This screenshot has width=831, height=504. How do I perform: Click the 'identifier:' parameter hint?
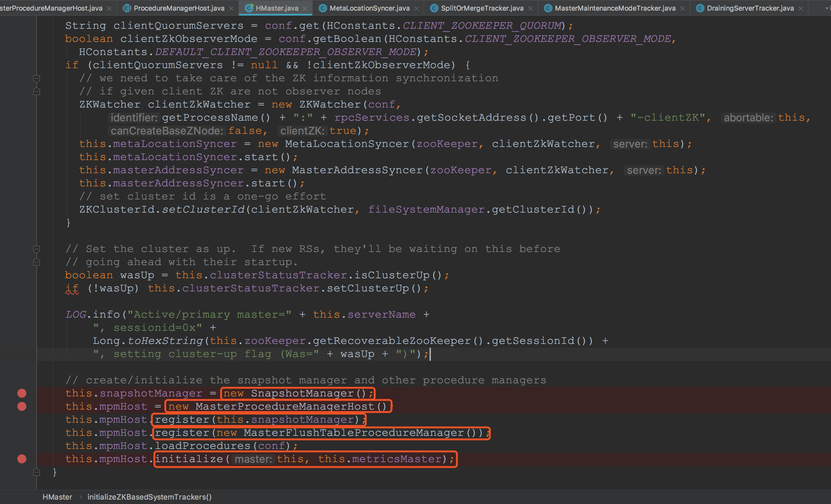134,118
